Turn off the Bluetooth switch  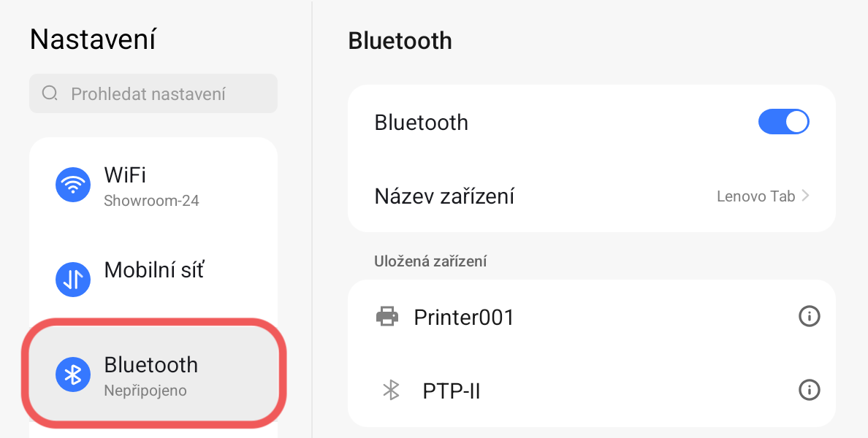(x=783, y=122)
